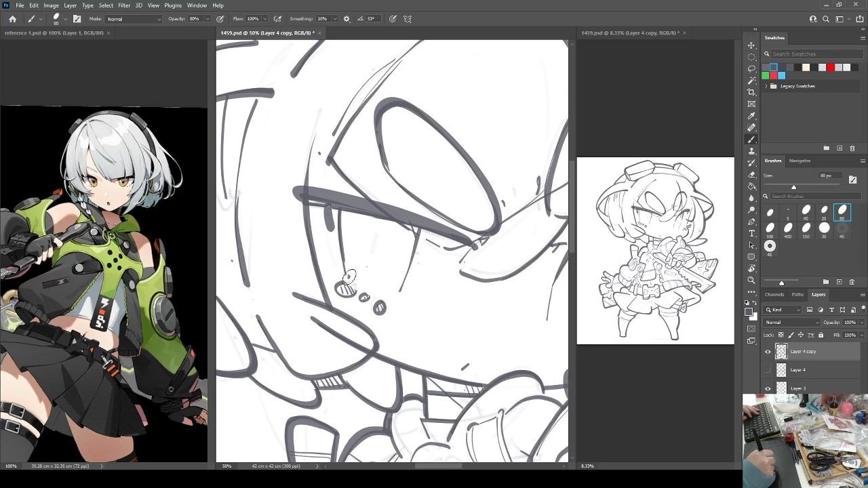Select the Path Selection tool
Screen dimensions: 868x488
click(x=751, y=245)
